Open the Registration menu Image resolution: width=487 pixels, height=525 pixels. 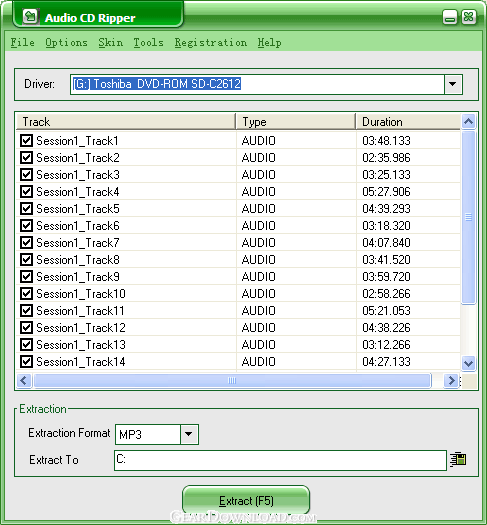coord(211,43)
